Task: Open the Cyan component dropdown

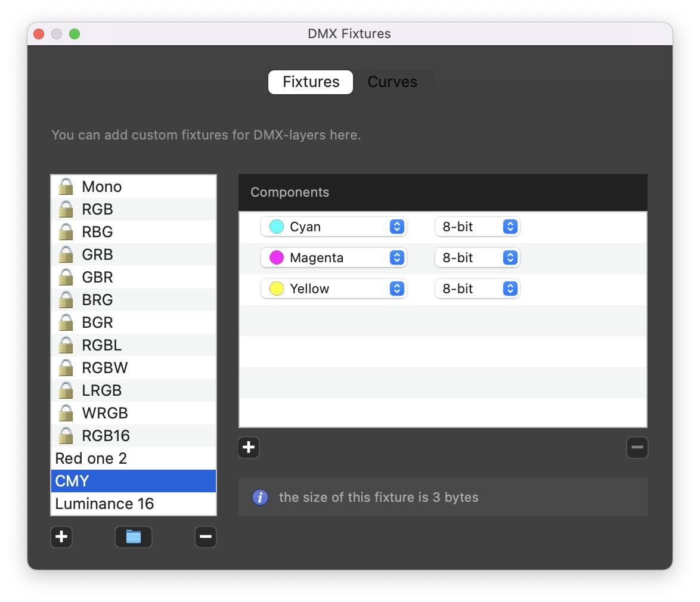Action: pos(334,226)
